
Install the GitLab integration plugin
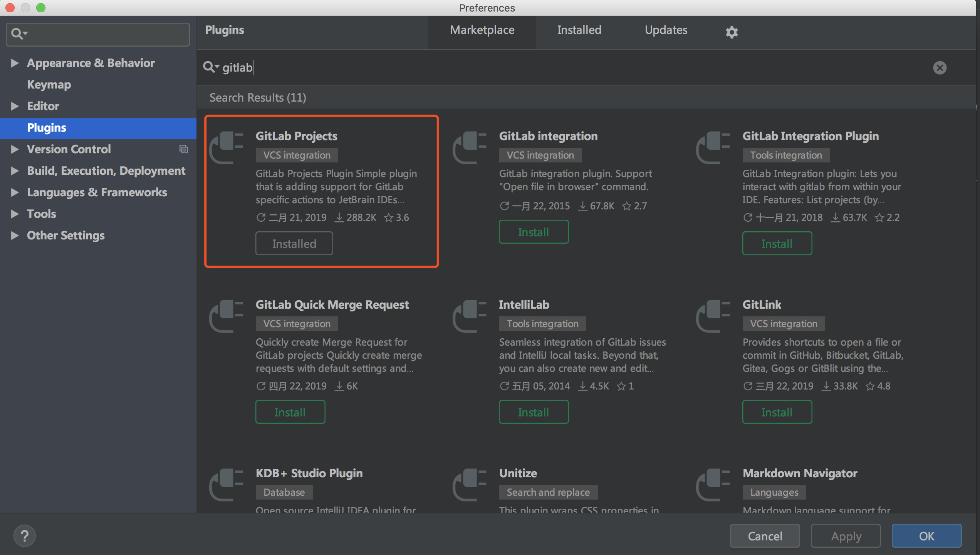pyautogui.click(x=534, y=232)
